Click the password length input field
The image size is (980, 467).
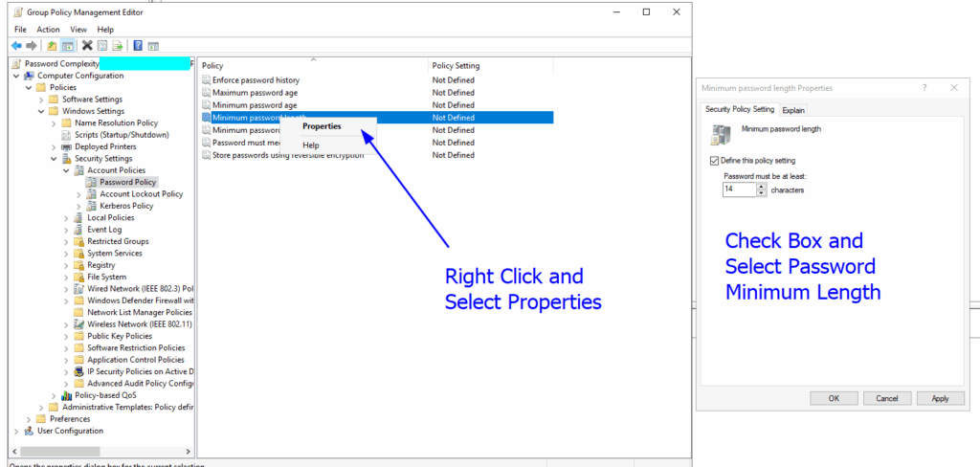click(739, 189)
